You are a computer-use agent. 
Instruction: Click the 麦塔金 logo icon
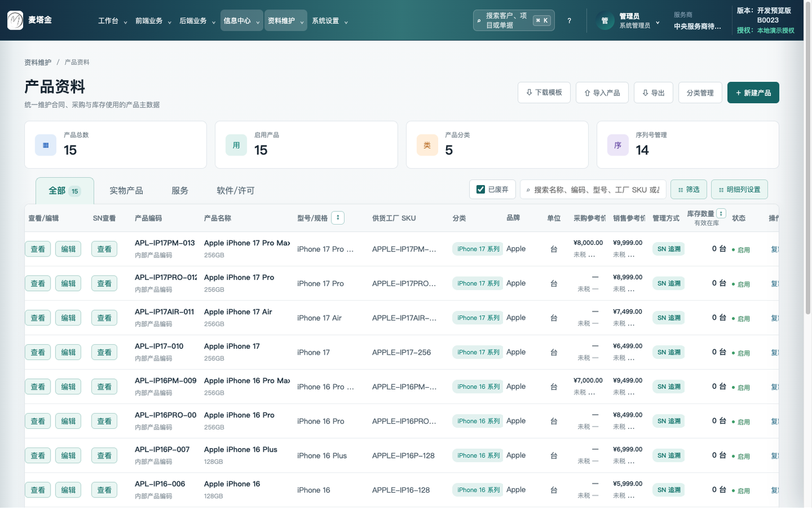pyautogui.click(x=15, y=20)
